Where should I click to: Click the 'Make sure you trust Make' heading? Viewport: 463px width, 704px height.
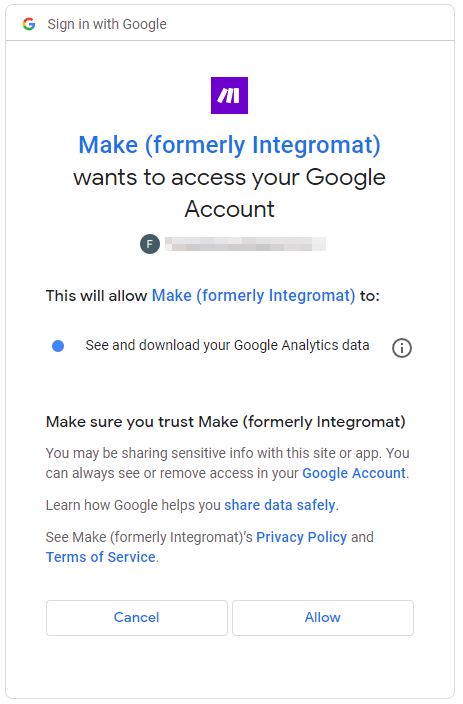tap(225, 422)
